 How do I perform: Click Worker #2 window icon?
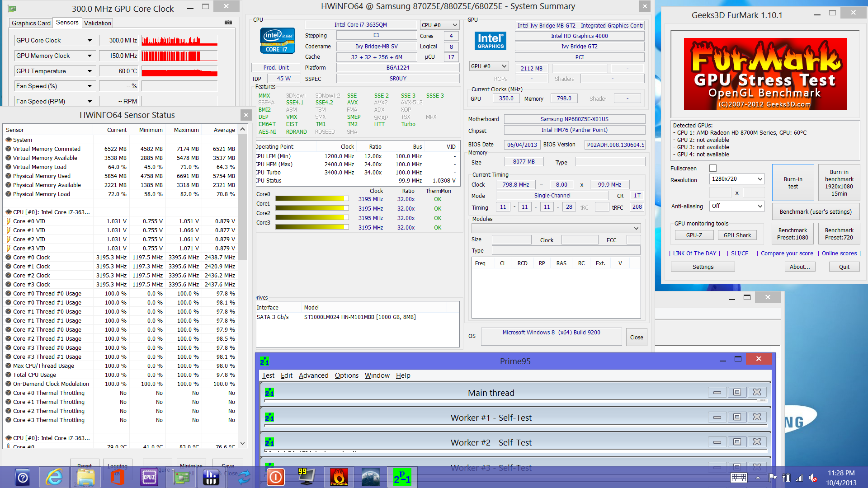coord(269,442)
